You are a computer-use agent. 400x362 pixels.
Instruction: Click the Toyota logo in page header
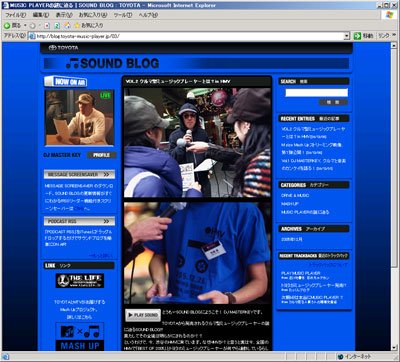point(63,48)
